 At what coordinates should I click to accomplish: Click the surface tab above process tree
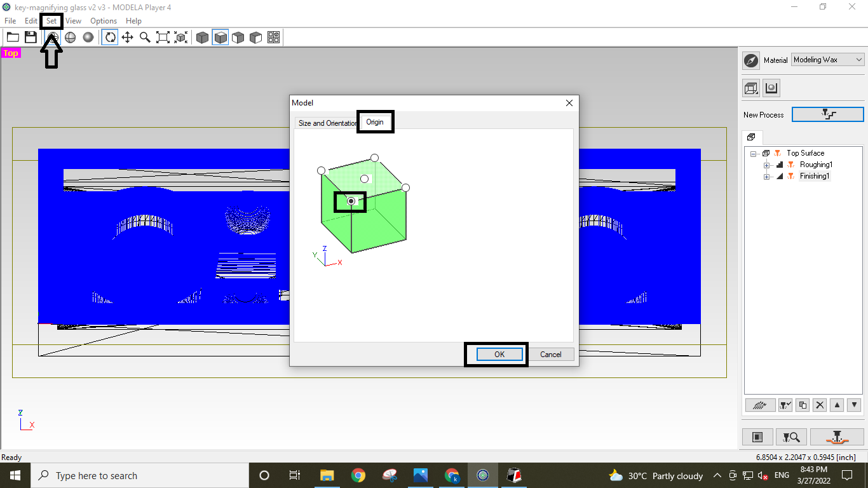pos(751,137)
